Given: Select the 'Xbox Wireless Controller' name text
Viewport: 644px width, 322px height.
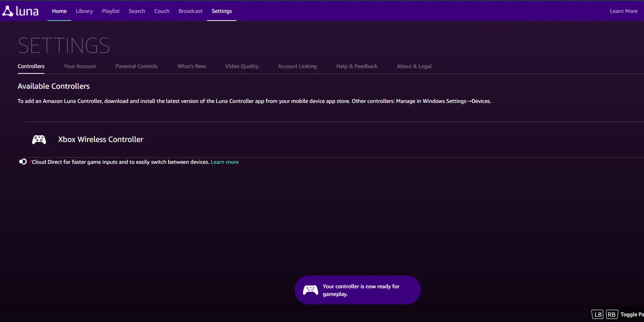Looking at the screenshot, I should click(101, 140).
